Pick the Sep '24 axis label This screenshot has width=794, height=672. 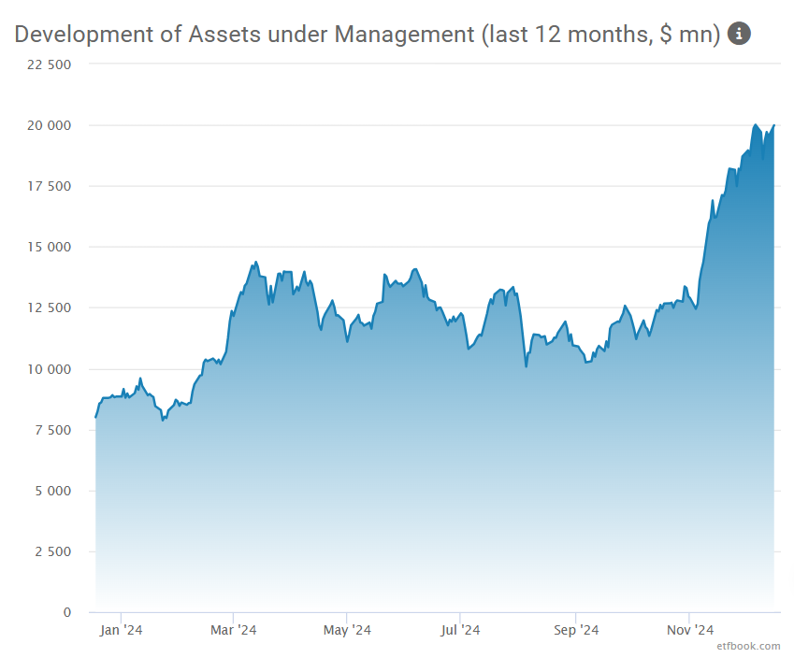(576, 631)
